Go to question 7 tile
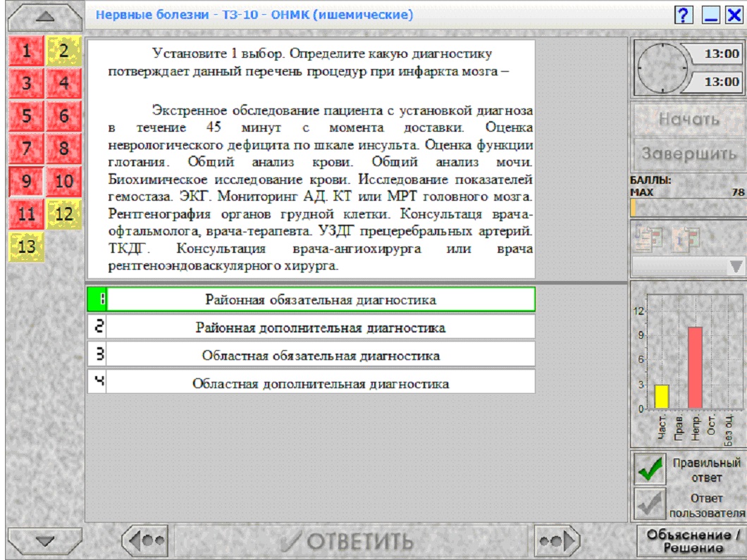This screenshot has width=747, height=560. 26,149
